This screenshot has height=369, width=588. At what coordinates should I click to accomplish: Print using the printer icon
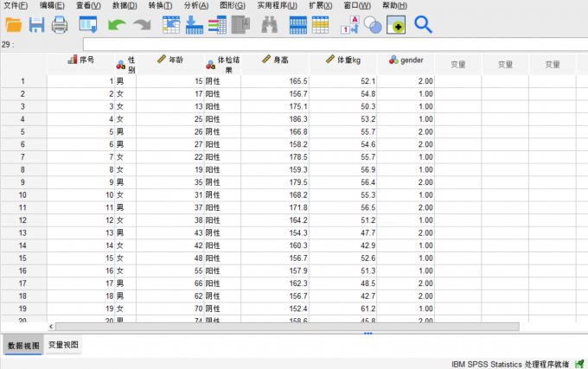(x=60, y=25)
